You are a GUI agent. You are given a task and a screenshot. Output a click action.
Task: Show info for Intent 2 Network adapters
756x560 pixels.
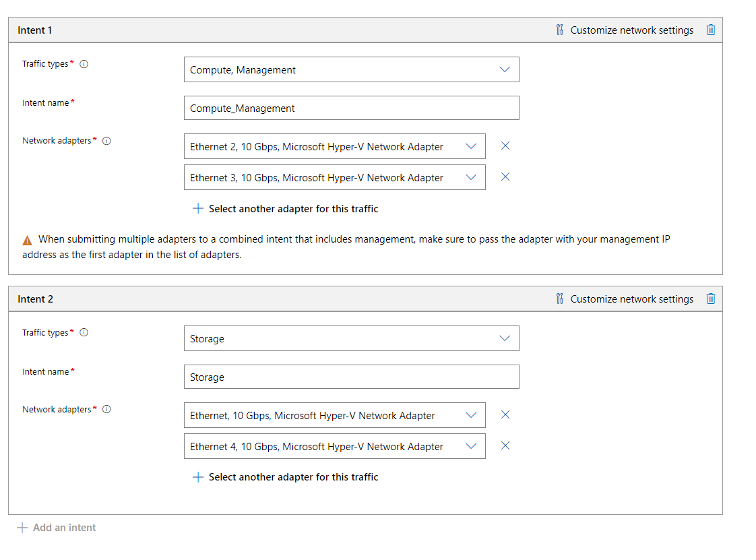[106, 409]
